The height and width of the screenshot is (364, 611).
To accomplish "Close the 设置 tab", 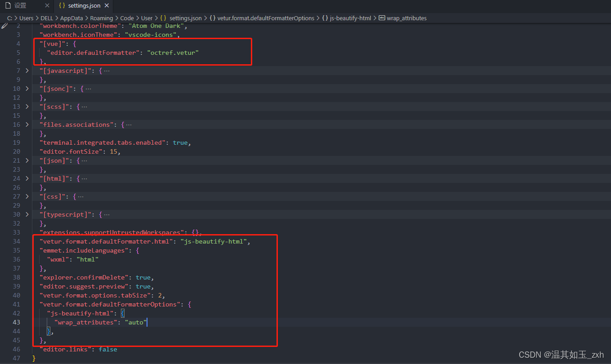I will coord(47,6).
